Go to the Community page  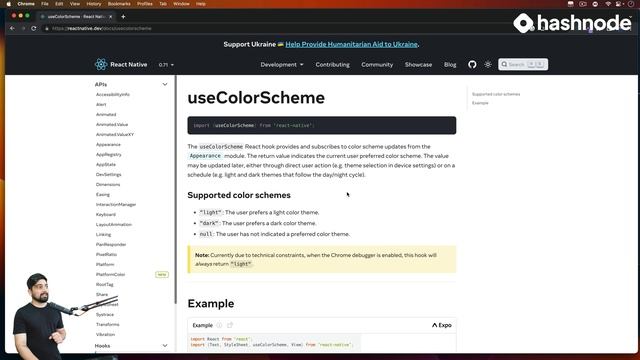tap(377, 64)
